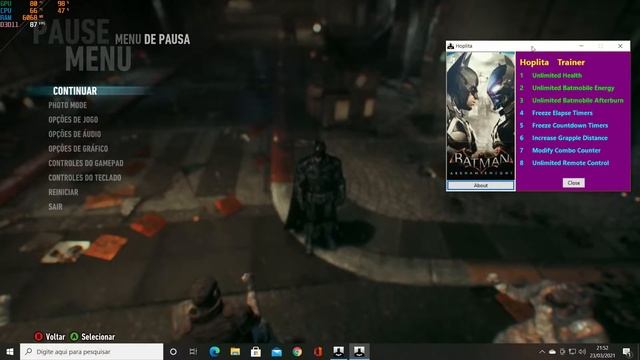Click the taskbar search box

(91, 351)
